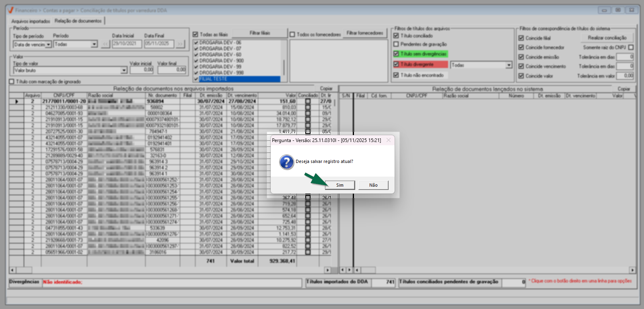The width and height of the screenshot is (644, 309).
Task: Enable Título com marcação de ignorado
Action: tap(12, 82)
